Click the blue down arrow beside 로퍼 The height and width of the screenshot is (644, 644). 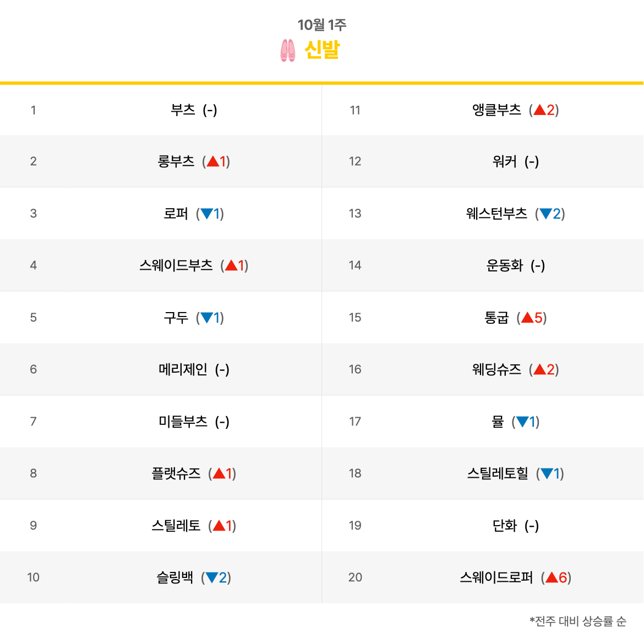click(x=207, y=214)
